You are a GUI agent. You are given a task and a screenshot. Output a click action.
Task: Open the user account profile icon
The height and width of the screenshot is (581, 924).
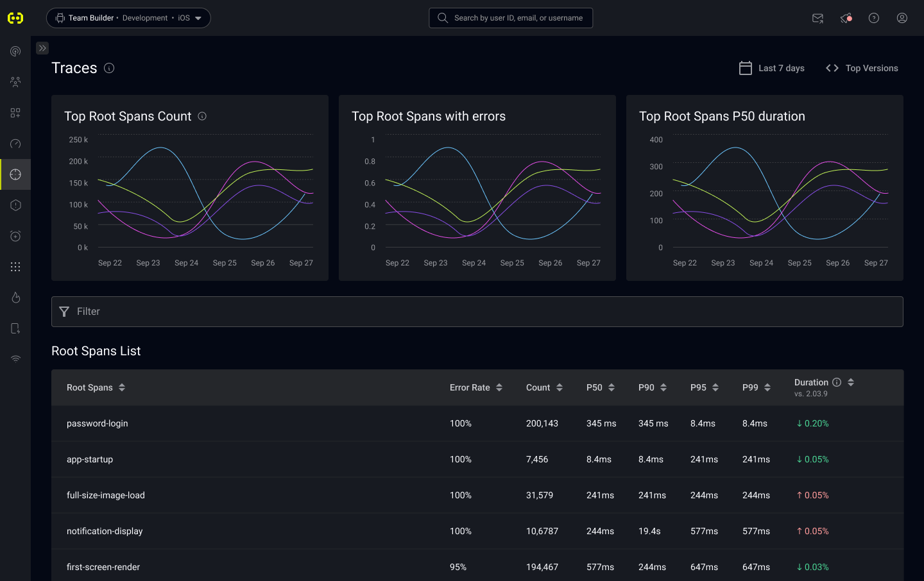(902, 18)
